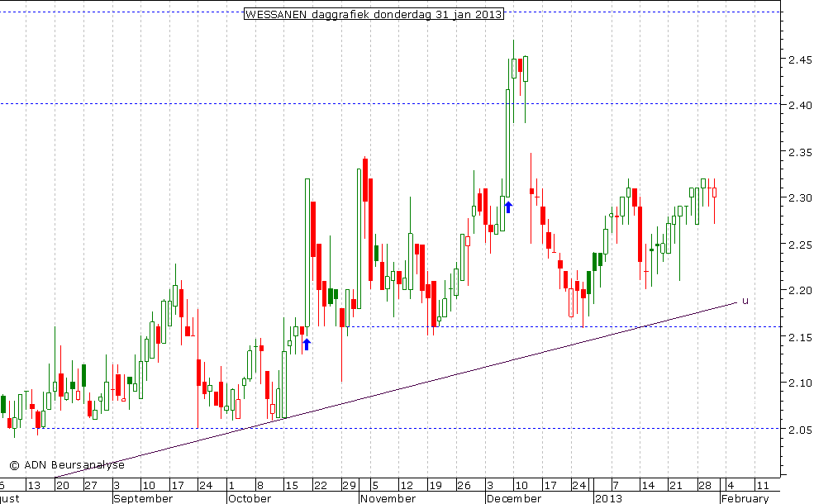Click the 2.15 price axis label
This screenshot has height=504, width=814.
pos(800,338)
